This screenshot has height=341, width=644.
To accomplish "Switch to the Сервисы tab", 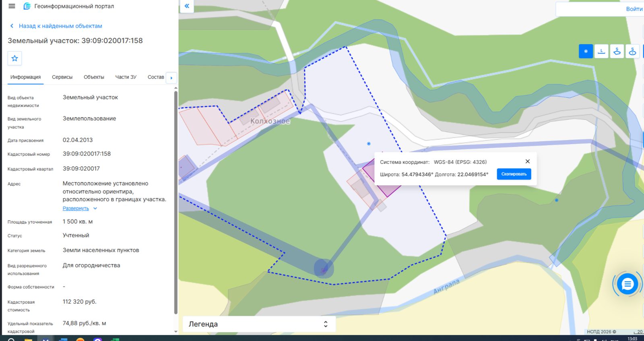I will click(62, 77).
